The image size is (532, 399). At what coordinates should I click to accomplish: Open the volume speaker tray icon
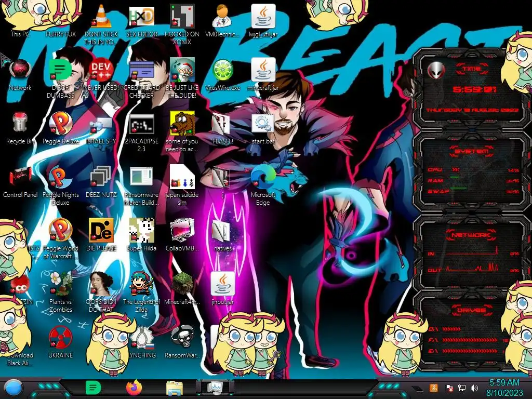click(x=474, y=388)
